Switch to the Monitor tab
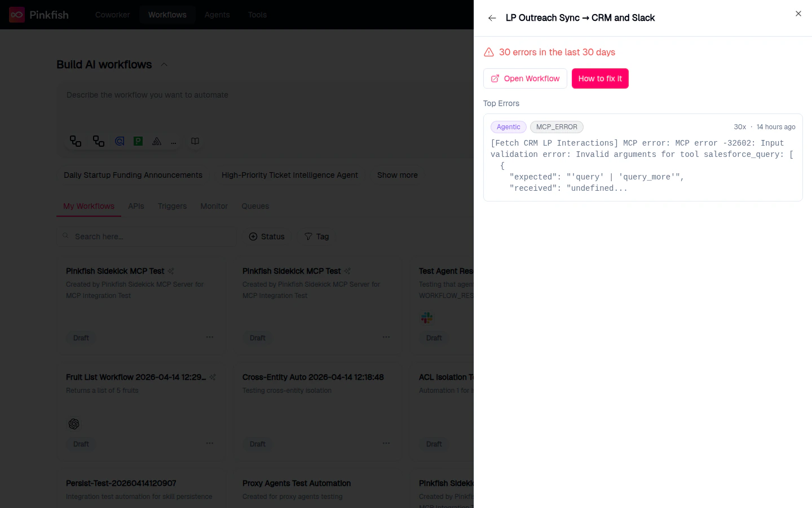 pyautogui.click(x=214, y=206)
